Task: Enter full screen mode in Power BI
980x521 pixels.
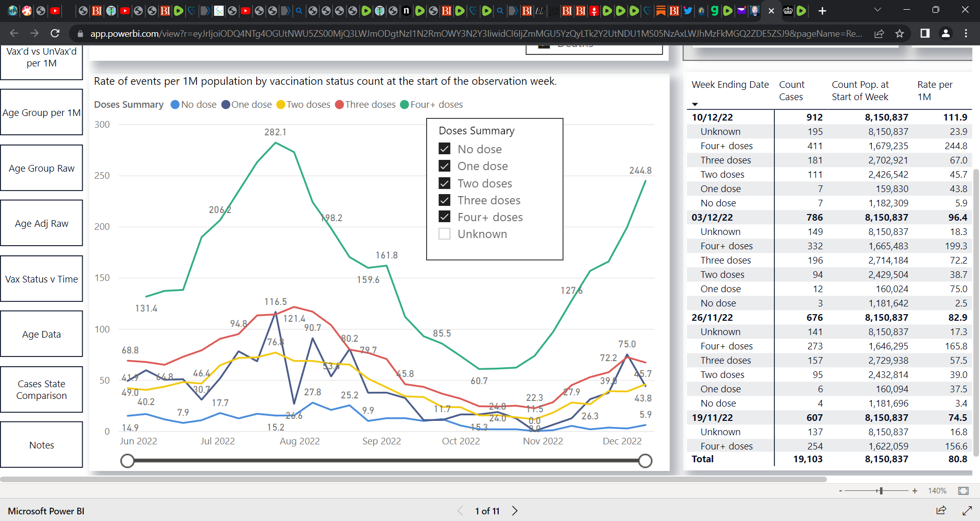Action: [x=967, y=510]
